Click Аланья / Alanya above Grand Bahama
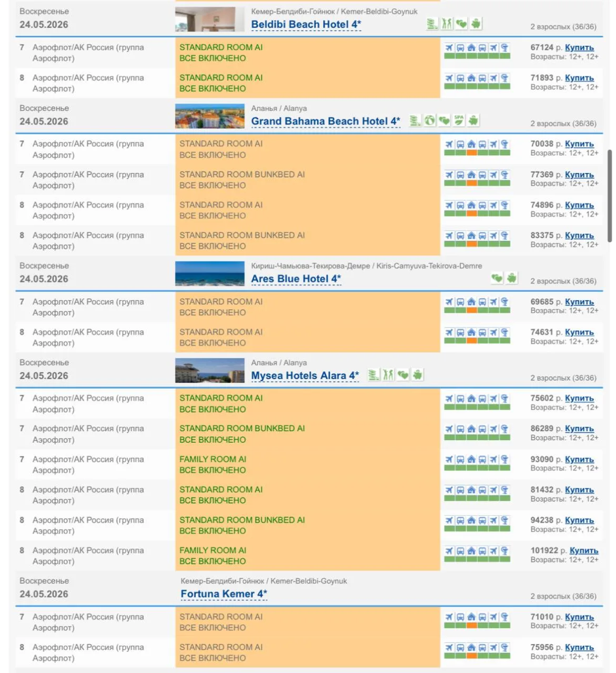Image resolution: width=616 pixels, height=673 pixels. [x=279, y=108]
